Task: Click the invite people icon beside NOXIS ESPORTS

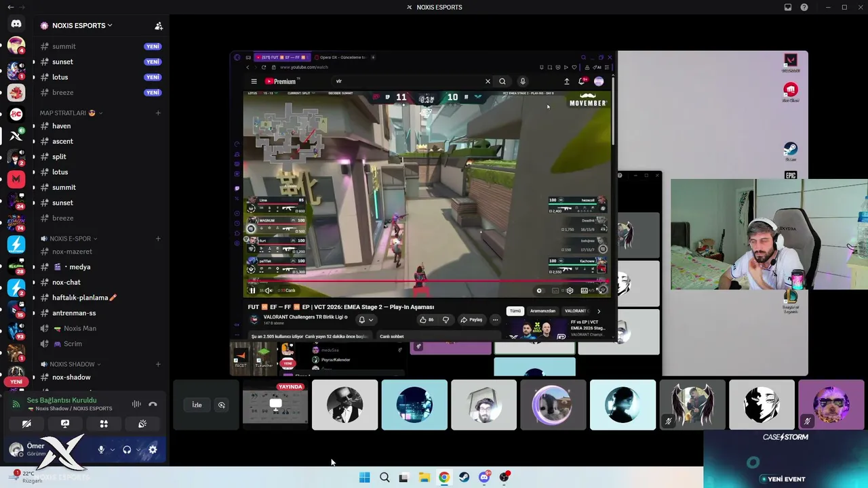Action: click(159, 26)
